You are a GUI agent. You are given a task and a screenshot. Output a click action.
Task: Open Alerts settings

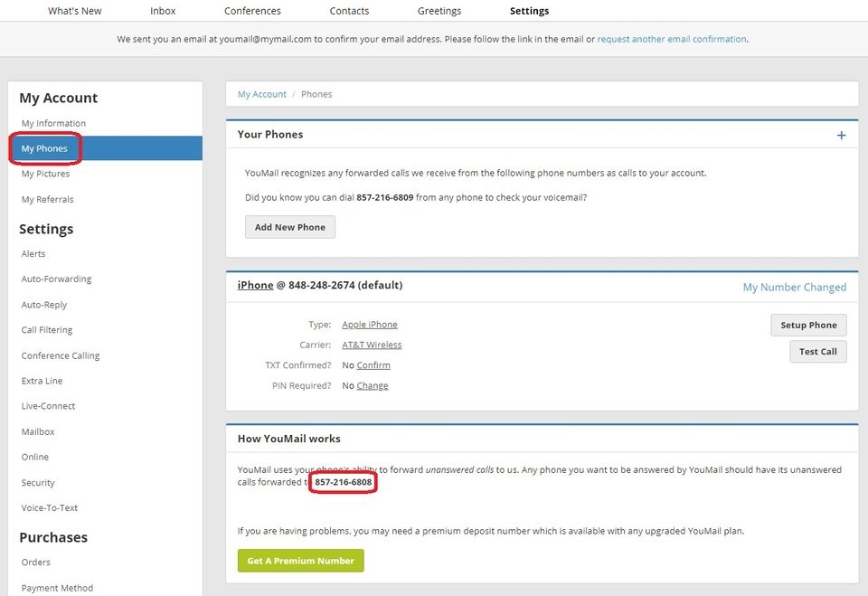pyautogui.click(x=33, y=254)
